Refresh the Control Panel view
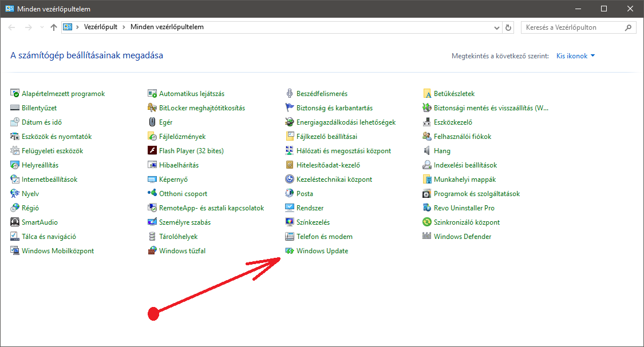The height and width of the screenshot is (347, 644). (x=508, y=27)
